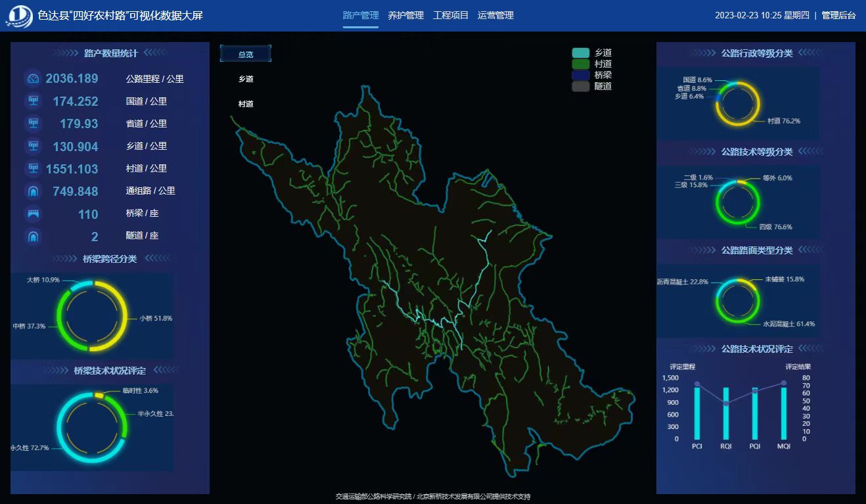Click the road sign icon beside 省道
Screen dimensions: 866x504
click(33, 124)
